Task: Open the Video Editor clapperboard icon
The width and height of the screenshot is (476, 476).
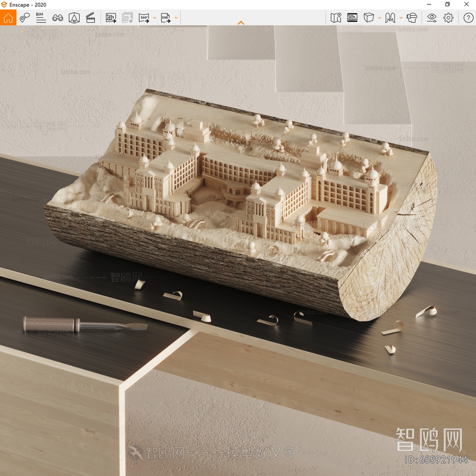Action: point(90,18)
